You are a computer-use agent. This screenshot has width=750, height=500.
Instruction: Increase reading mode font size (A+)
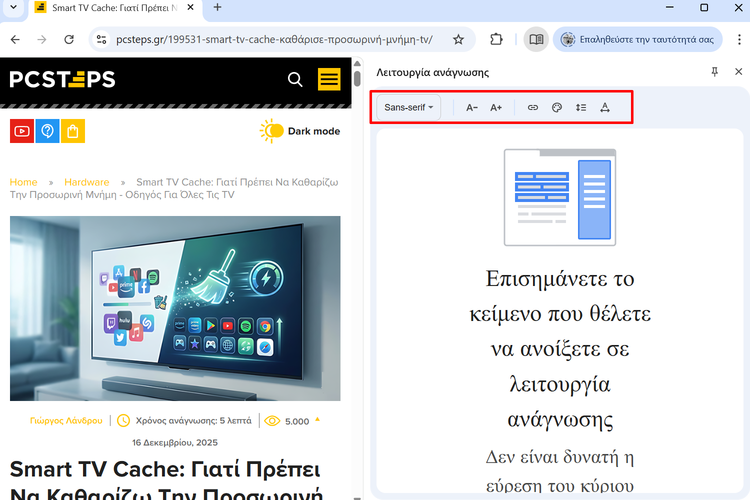[496, 108]
